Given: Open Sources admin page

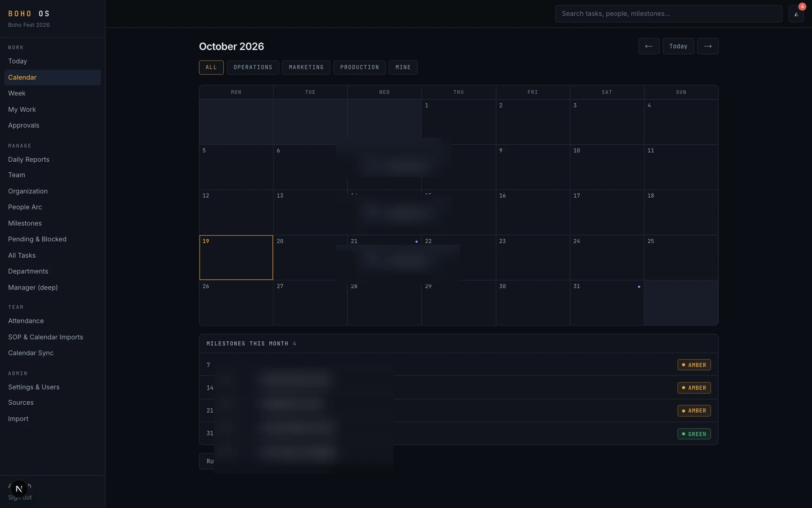Looking at the screenshot, I should pos(52,403).
